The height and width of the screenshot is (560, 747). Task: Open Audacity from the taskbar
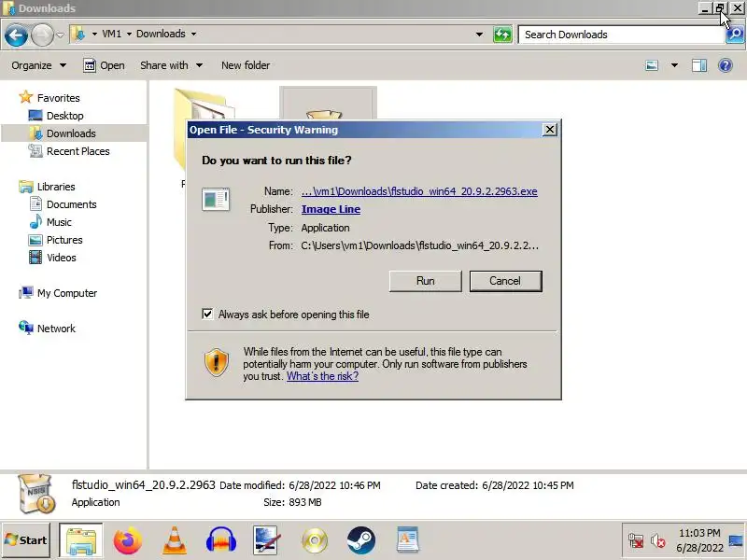[x=221, y=540]
